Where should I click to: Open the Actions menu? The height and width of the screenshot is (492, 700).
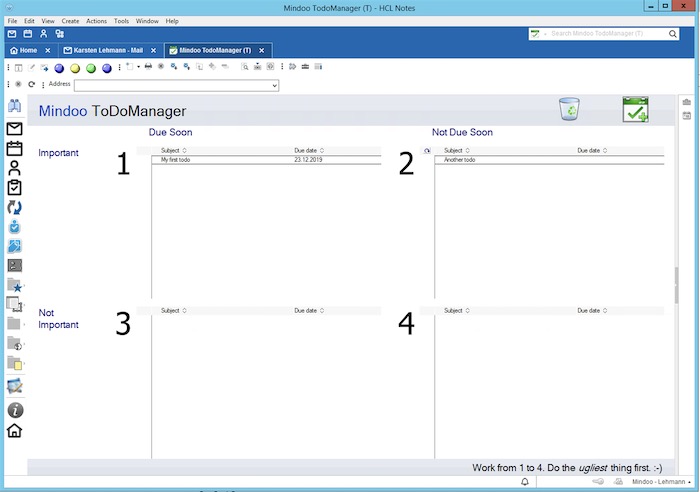click(96, 21)
